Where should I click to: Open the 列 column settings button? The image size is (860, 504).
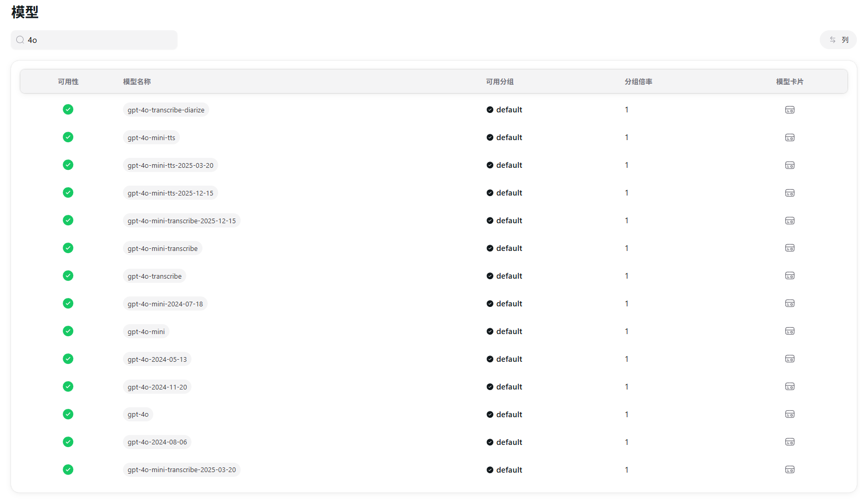tap(838, 40)
